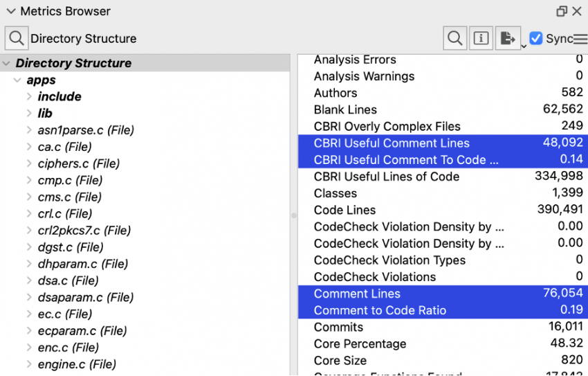Click the CBRI Useful Comment Lines row
Screen dimensions: 588x376
pyautogui.click(x=443, y=143)
